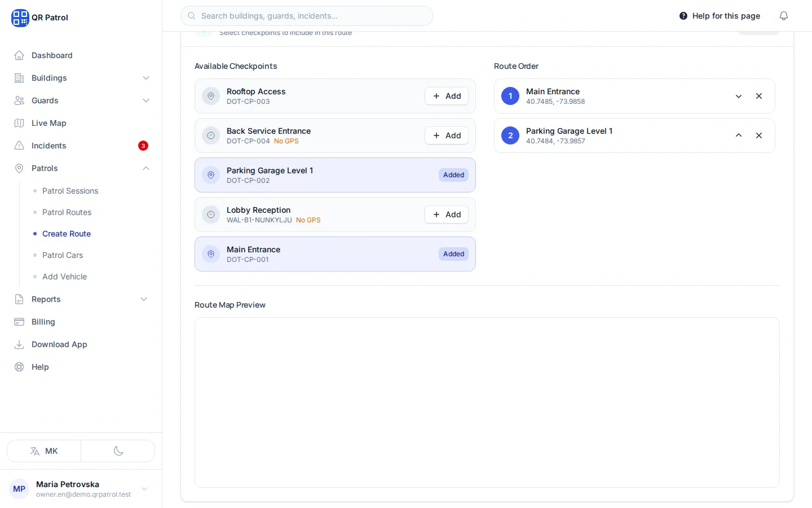Click the Added badge on Parking Garage Level 1
Viewport: 812px width, 508px height.
click(x=454, y=175)
